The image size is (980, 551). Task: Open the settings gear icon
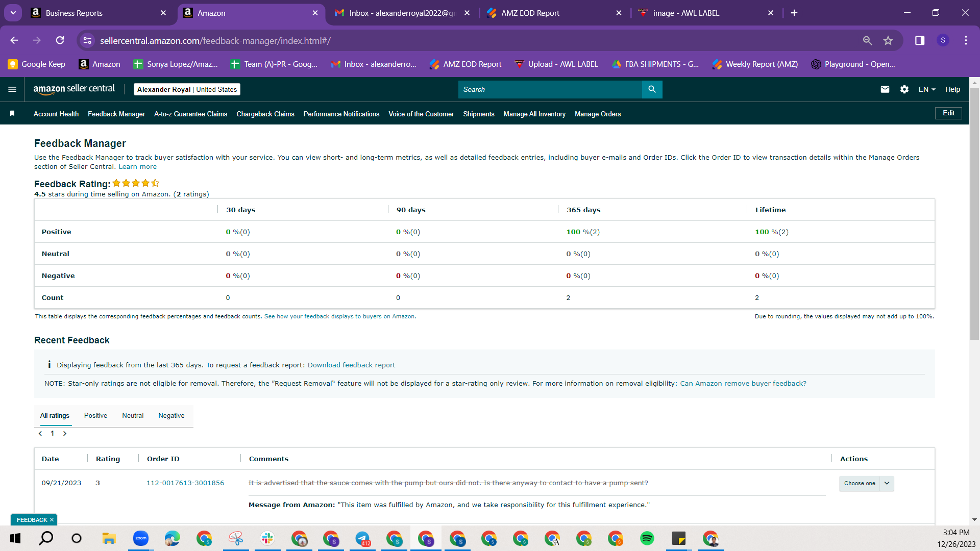904,89
